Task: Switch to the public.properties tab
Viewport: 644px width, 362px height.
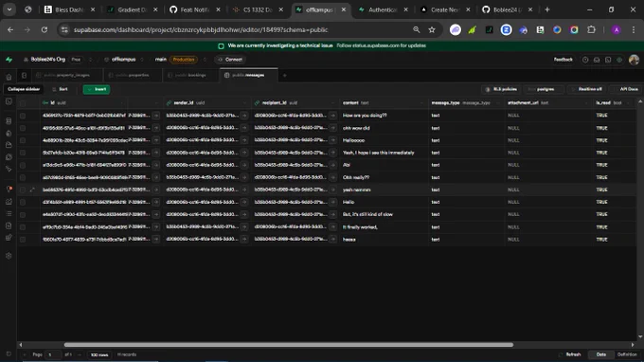Action: coord(133,76)
